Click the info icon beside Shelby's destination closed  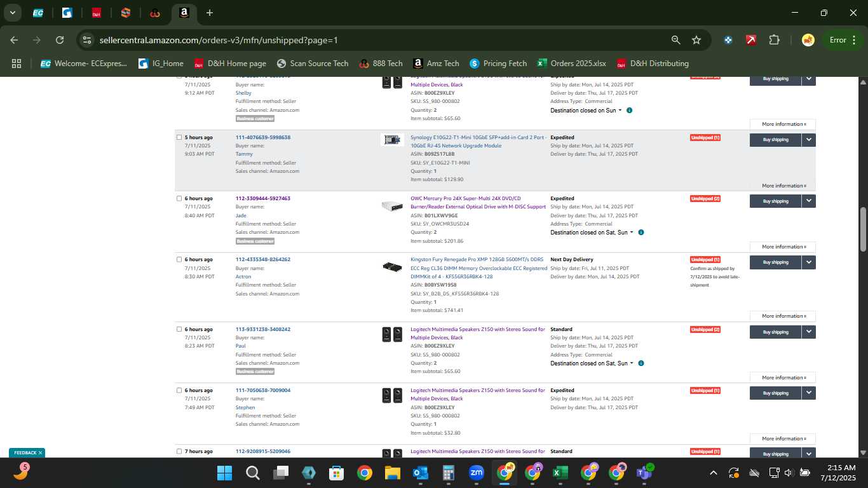coord(629,111)
